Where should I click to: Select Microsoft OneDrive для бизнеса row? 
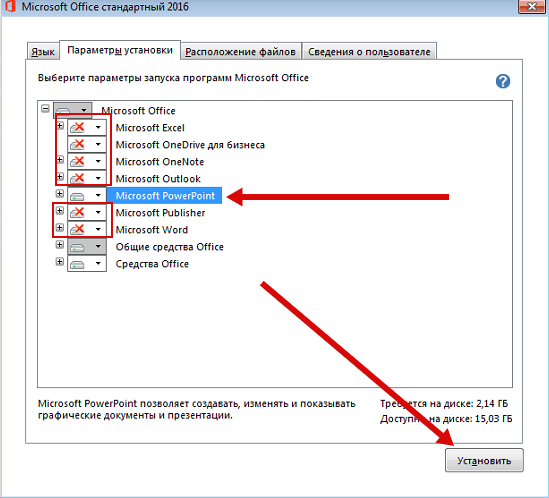(190, 145)
